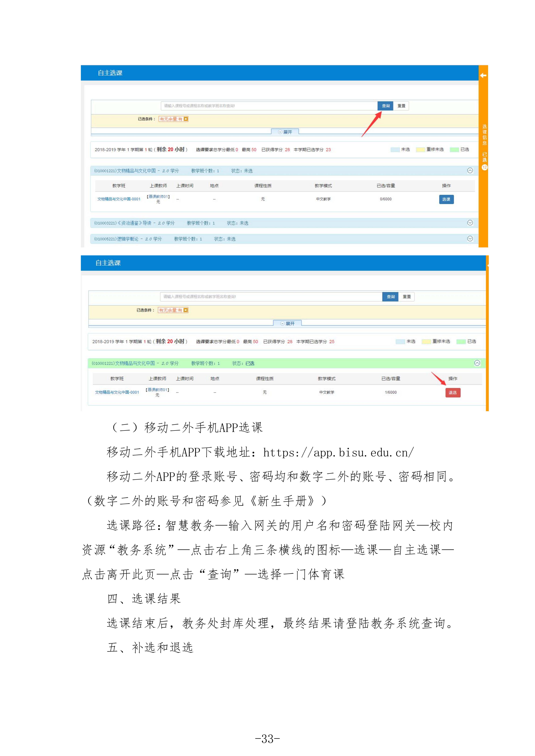
Task: Expand the 逻辑学概论 course row
Action: pyautogui.click(x=470, y=239)
